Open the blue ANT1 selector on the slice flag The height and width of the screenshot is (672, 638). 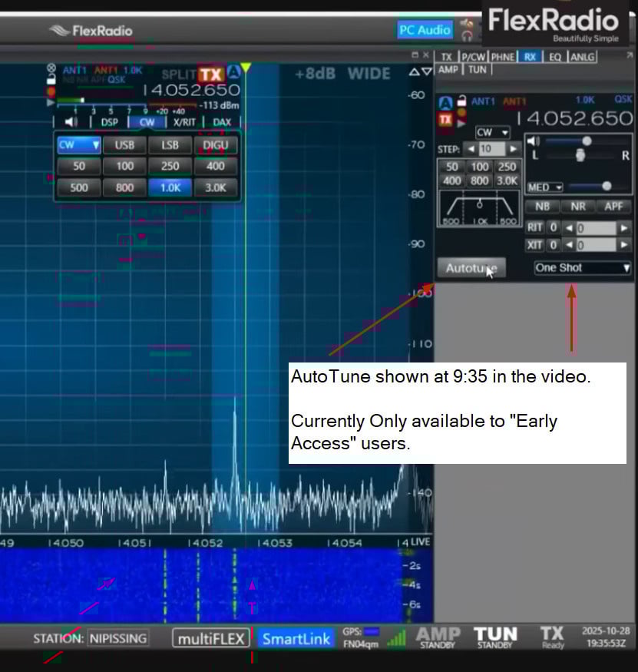click(x=74, y=70)
